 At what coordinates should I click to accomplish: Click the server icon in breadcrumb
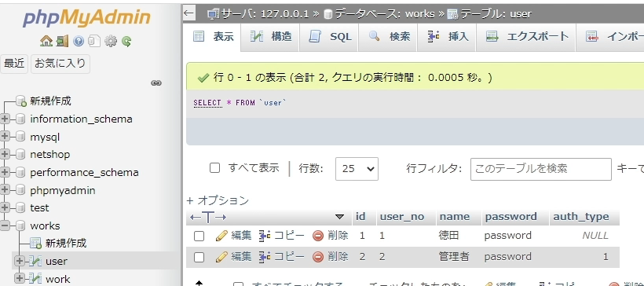tap(213, 14)
